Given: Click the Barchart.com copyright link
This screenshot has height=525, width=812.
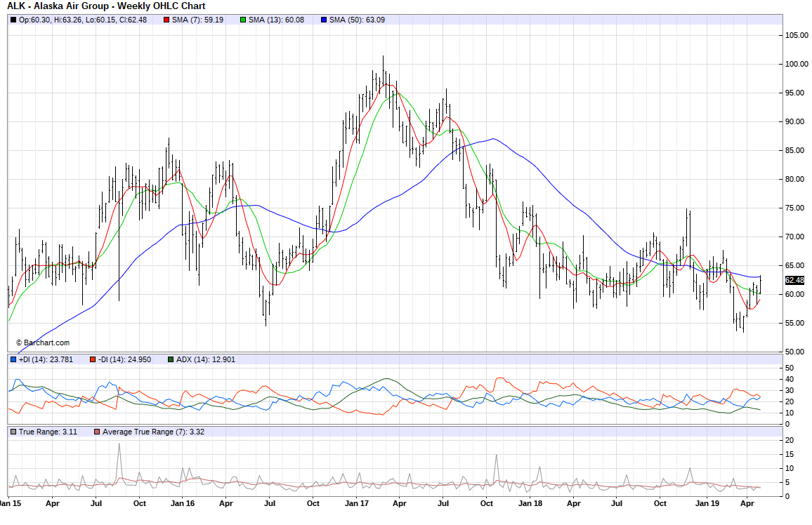Looking at the screenshot, I should click(42, 343).
